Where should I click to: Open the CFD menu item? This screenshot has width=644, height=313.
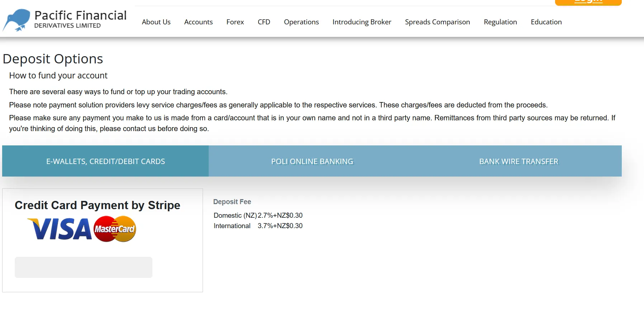coord(264,22)
